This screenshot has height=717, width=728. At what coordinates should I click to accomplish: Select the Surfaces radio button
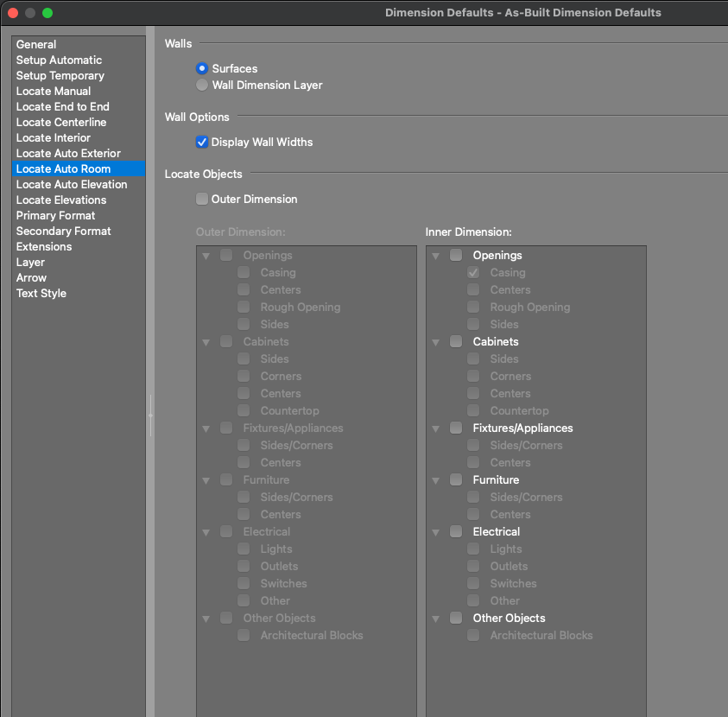(202, 68)
